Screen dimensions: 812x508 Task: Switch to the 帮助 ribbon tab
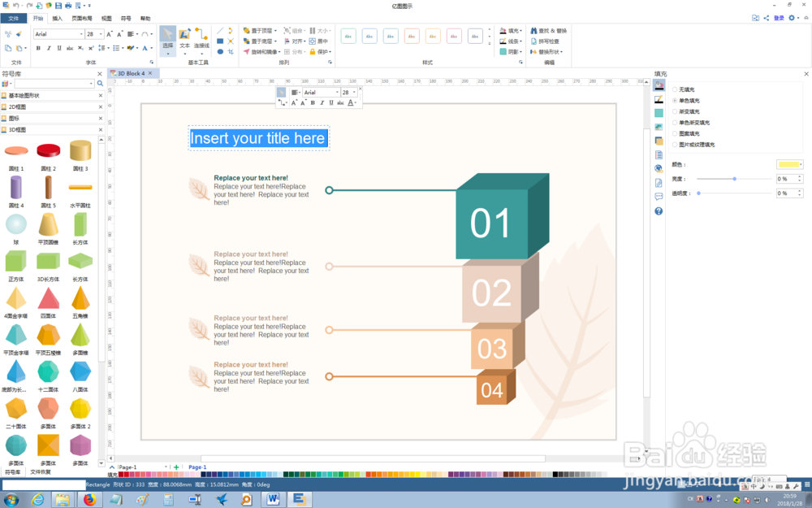(145, 18)
